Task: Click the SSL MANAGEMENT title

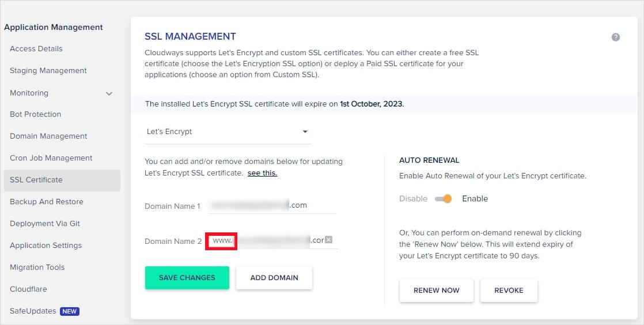Action: [190, 36]
